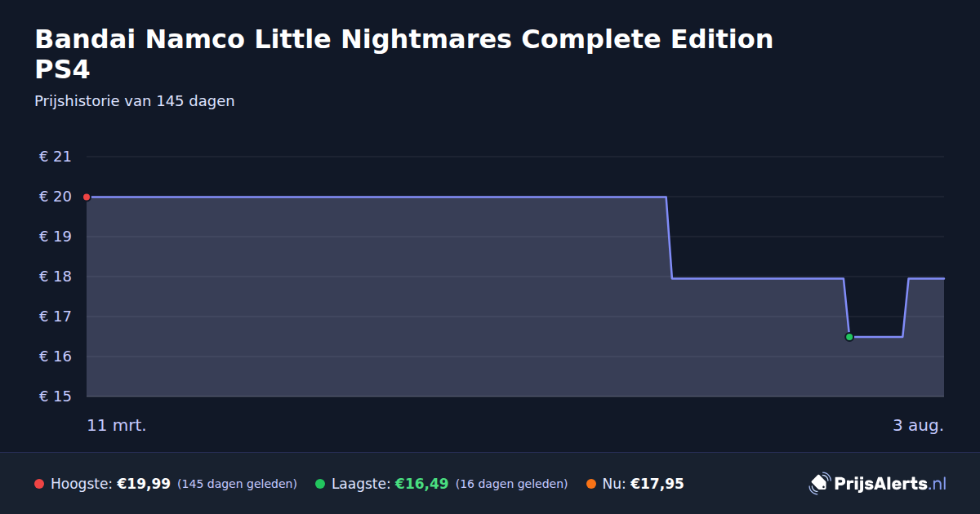Click the € 15 axis label
This screenshot has width=980, height=514.
pos(56,397)
